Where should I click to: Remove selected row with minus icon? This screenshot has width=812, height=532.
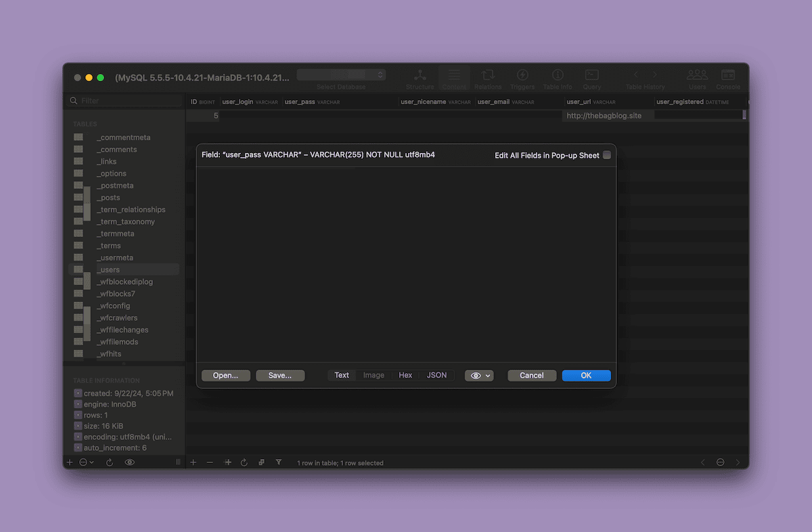(210, 462)
